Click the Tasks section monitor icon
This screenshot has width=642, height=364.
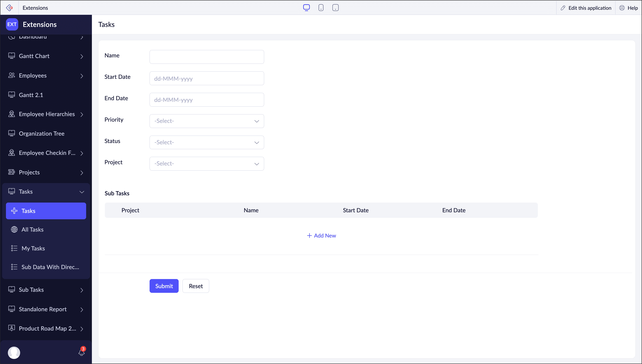11,192
